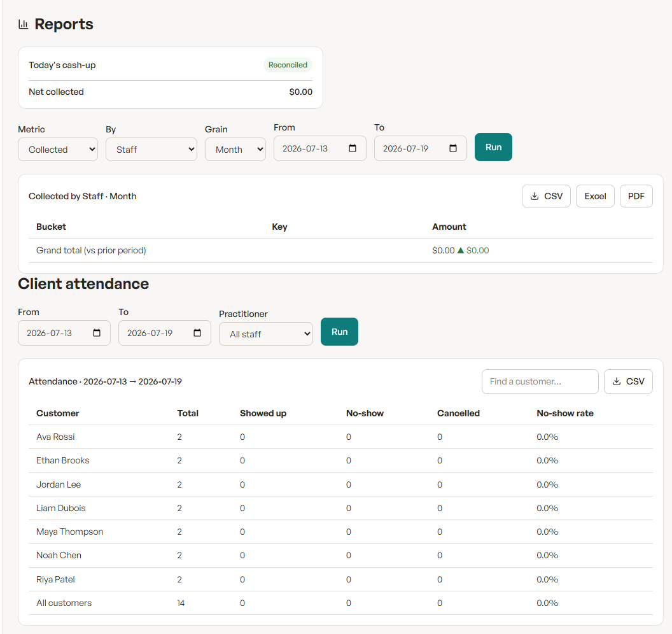
Task: Click the attendance To date field
Action: [x=165, y=333]
